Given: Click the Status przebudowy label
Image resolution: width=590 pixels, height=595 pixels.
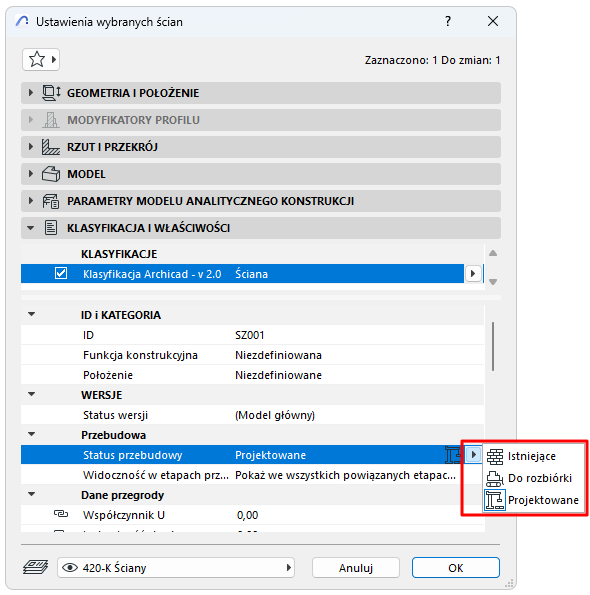Looking at the screenshot, I should click(x=132, y=455).
